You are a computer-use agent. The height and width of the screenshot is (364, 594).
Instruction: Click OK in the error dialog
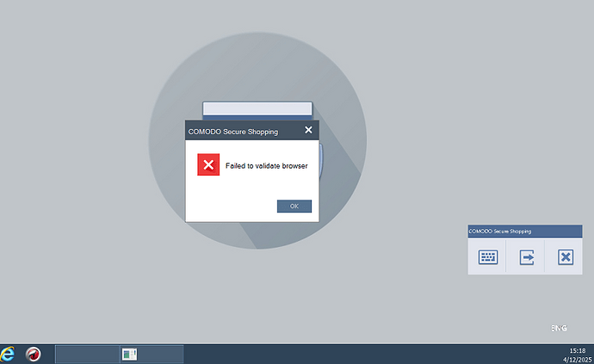(294, 206)
